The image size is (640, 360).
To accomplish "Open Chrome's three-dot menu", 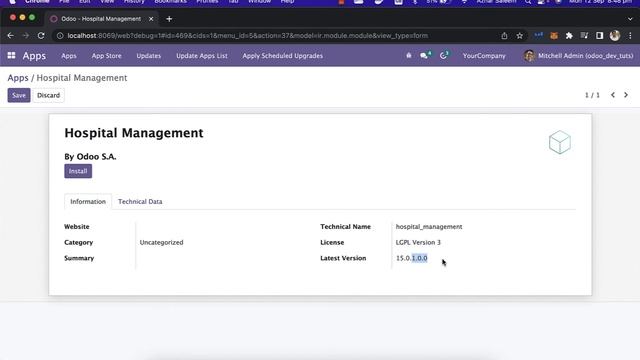I will pos(630,36).
